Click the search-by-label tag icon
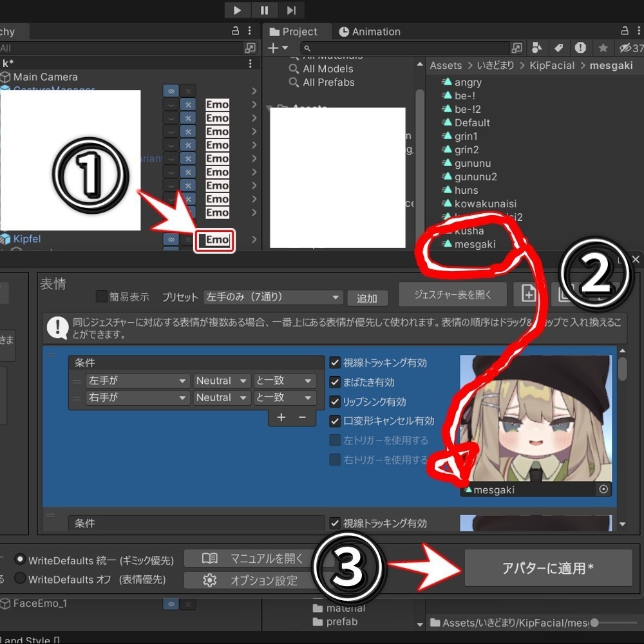Image resolution: width=644 pixels, height=644 pixels. point(558,48)
